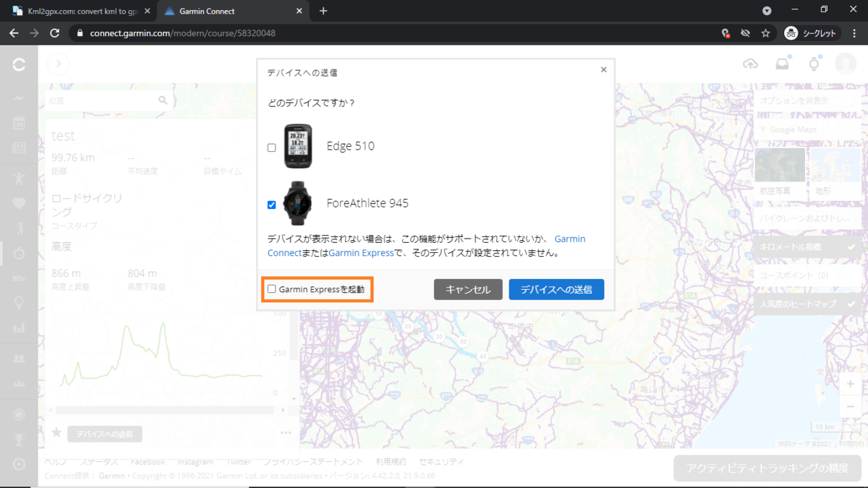This screenshot has width=868, height=488.
Task: Open the inbox notifications icon
Action: tap(782, 64)
